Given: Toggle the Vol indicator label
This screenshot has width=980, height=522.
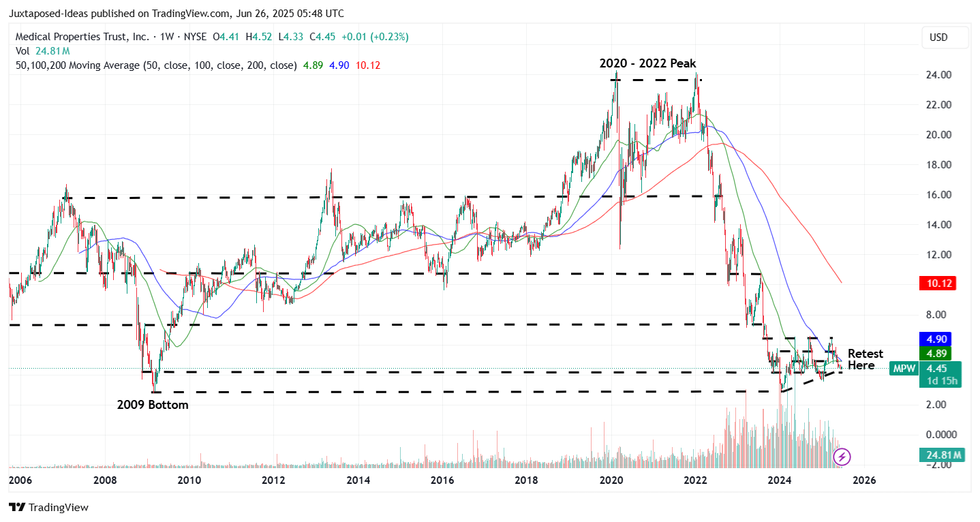Looking at the screenshot, I should tap(22, 50).
